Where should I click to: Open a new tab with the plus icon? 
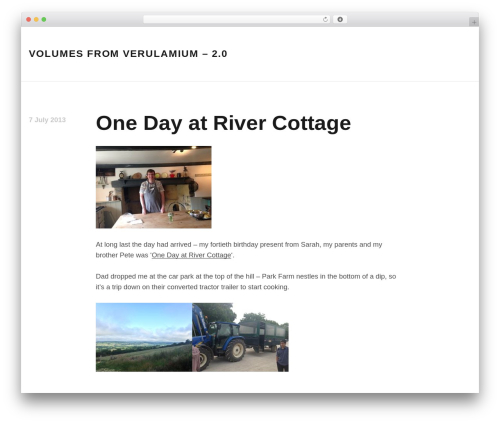click(x=474, y=22)
